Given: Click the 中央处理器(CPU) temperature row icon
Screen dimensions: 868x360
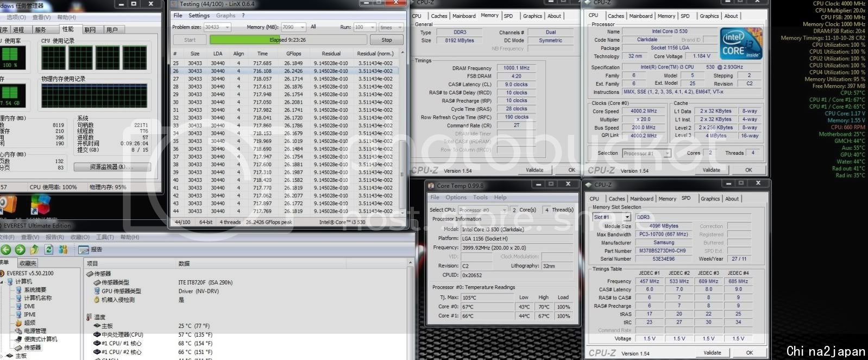Looking at the screenshot, I should point(97,334).
